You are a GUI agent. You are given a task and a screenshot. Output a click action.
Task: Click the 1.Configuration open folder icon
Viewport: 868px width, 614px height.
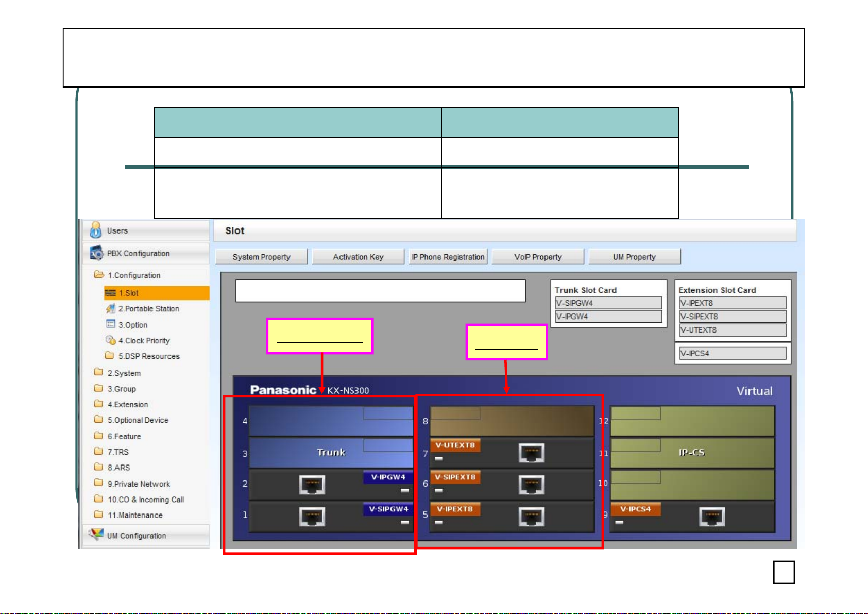pos(99,274)
